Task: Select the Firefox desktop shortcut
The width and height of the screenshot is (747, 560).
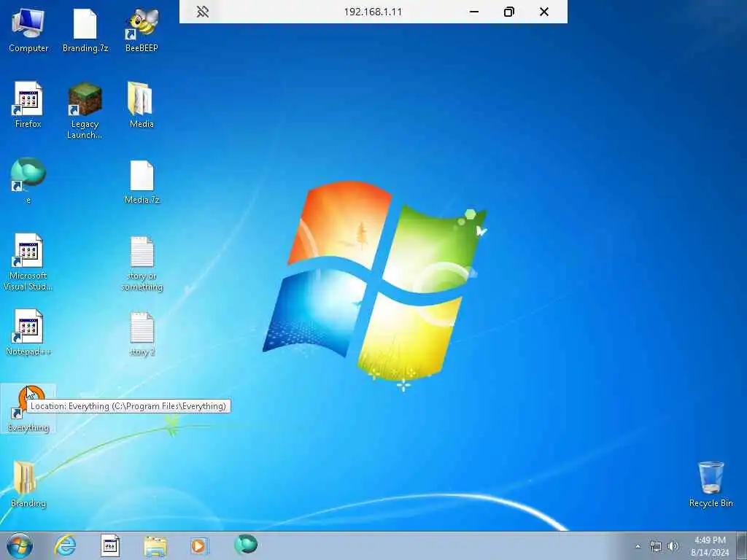Action: tap(28, 105)
